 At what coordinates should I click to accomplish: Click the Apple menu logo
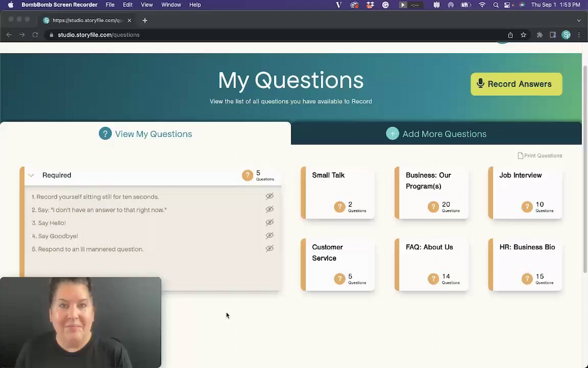pos(10,4)
